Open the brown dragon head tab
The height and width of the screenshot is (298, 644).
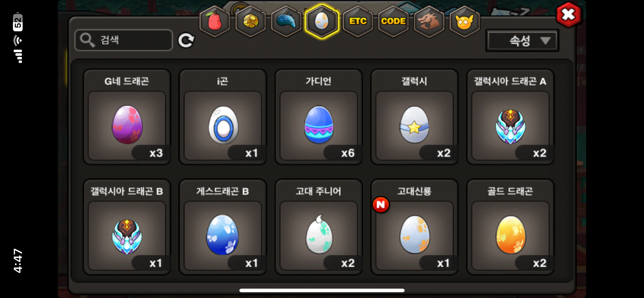pyautogui.click(x=429, y=22)
